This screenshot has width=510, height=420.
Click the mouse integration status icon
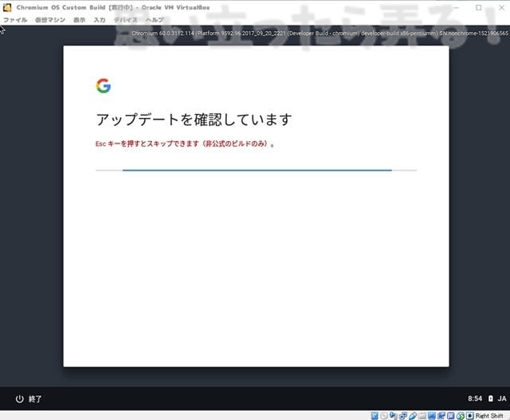click(460, 415)
